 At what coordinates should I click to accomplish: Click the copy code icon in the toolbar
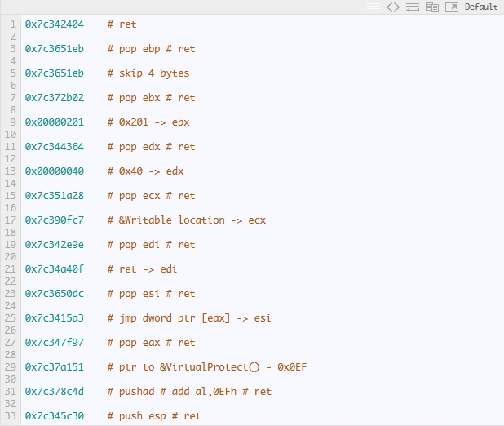click(x=432, y=7)
